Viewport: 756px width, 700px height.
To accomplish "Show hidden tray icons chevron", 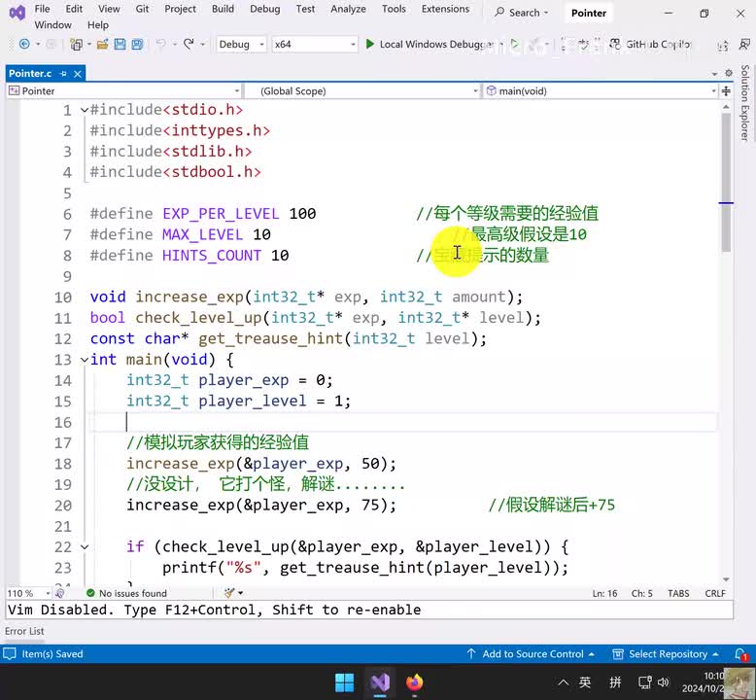I will click(x=563, y=682).
